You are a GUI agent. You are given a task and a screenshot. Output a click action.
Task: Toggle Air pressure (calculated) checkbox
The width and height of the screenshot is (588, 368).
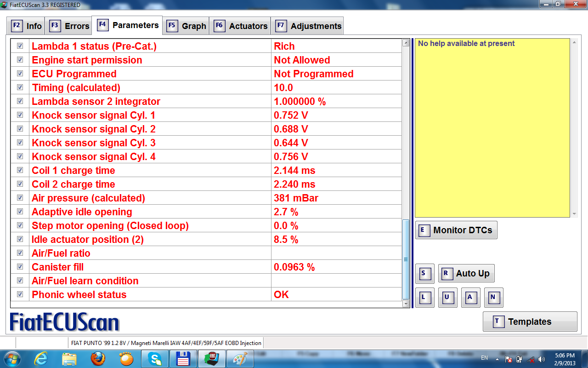pyautogui.click(x=20, y=198)
